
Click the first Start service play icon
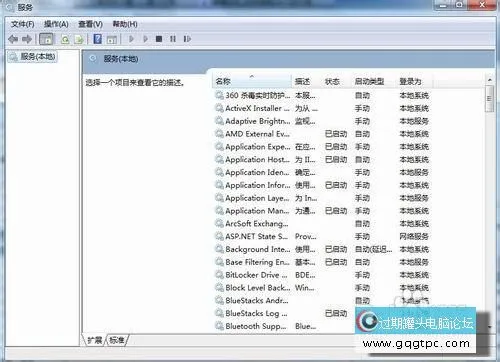[x=131, y=39]
